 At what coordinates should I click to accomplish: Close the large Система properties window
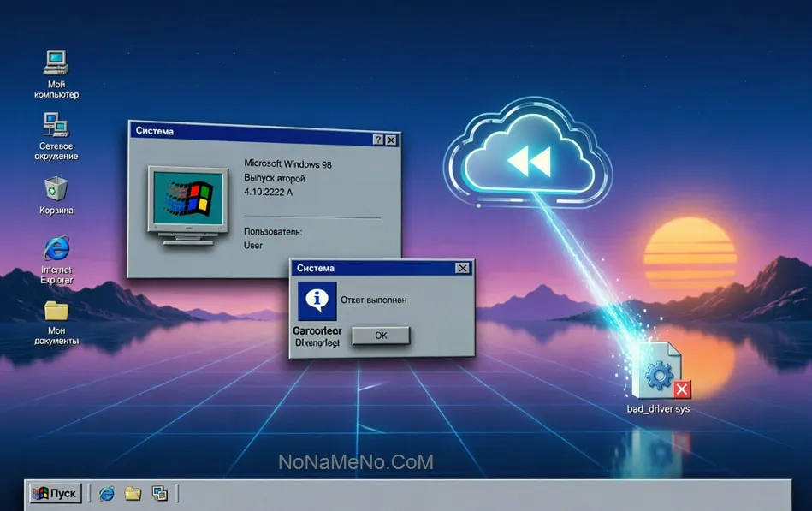pos(391,140)
